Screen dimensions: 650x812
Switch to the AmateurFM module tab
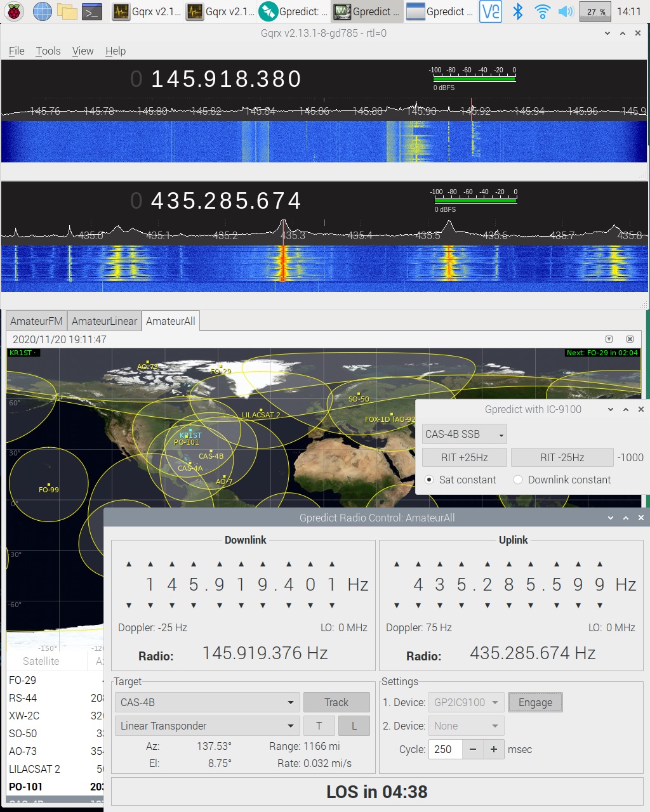point(36,321)
